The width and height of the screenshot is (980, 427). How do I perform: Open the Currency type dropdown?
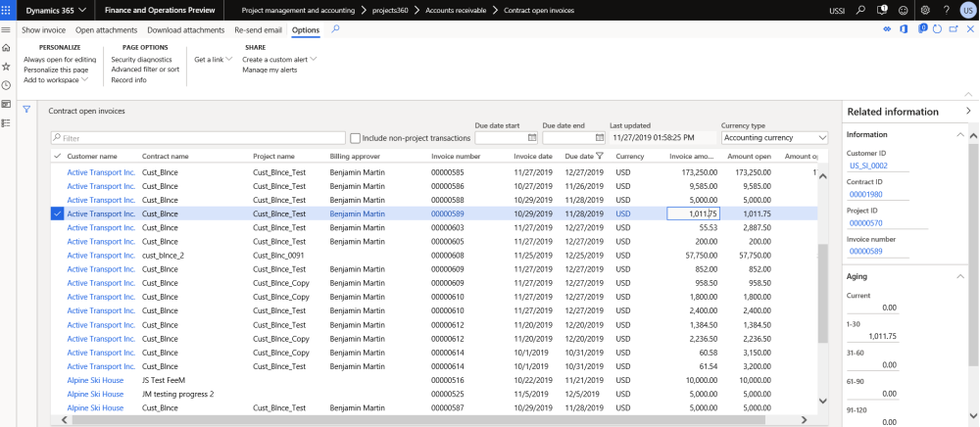tap(774, 138)
